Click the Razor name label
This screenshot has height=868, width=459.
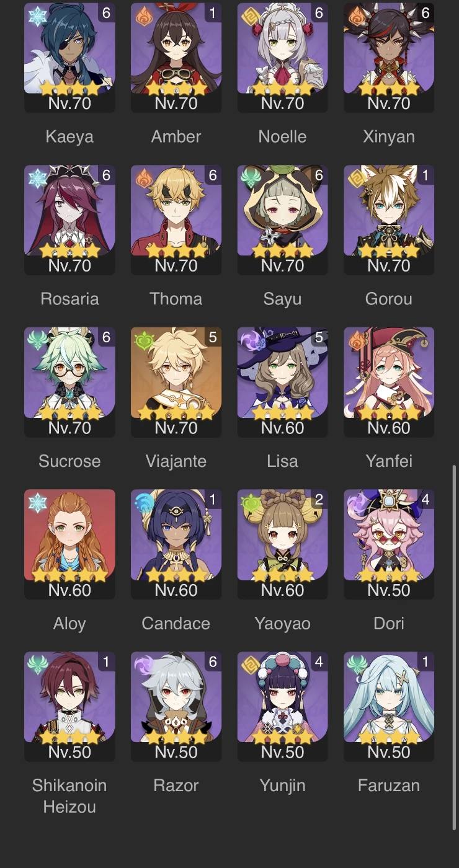pos(176,786)
